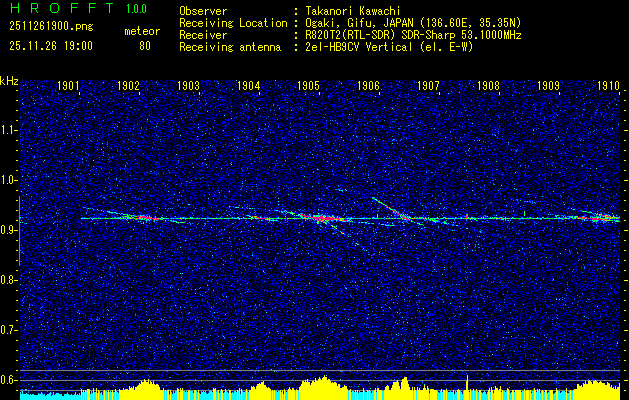
Task: Click the 'Receiving Location' field label
Action: click(233, 23)
